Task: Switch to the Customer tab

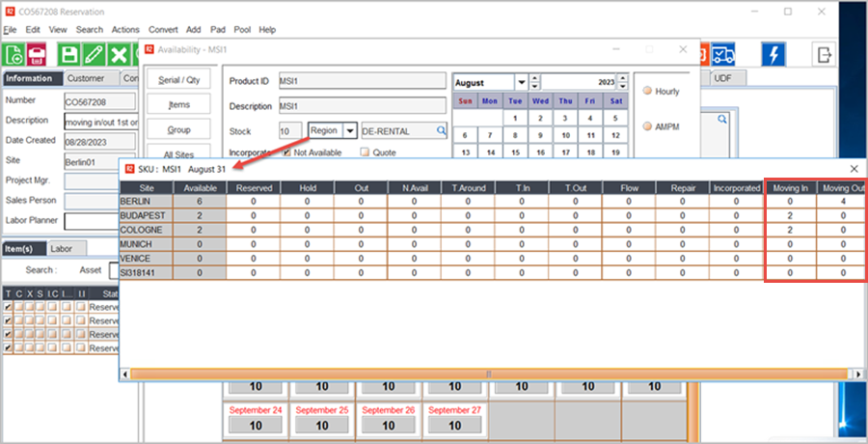Action: pos(87,78)
